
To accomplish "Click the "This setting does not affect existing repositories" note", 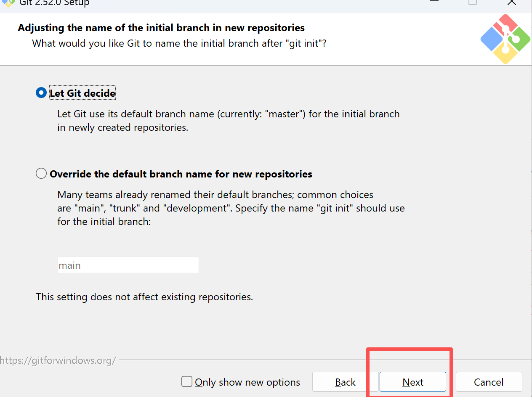I will (144, 297).
